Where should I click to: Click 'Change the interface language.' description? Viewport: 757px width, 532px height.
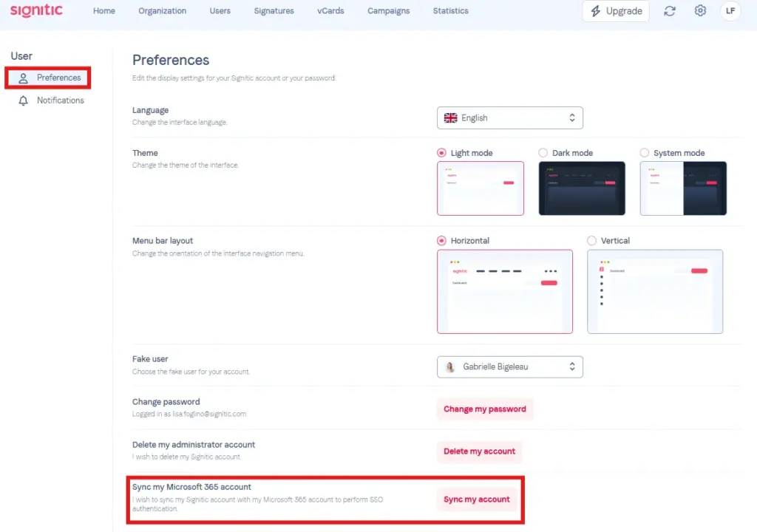(x=180, y=122)
